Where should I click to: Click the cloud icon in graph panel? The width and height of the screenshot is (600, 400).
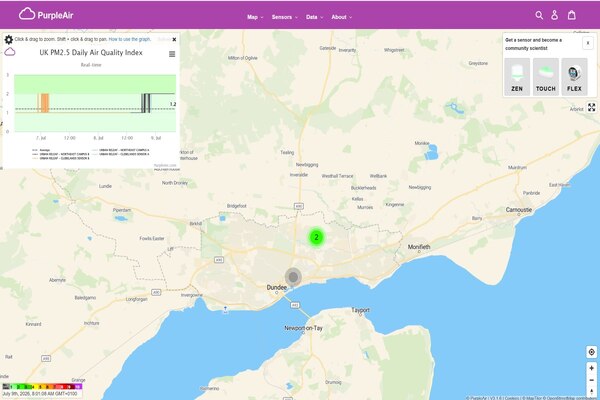click(x=10, y=52)
